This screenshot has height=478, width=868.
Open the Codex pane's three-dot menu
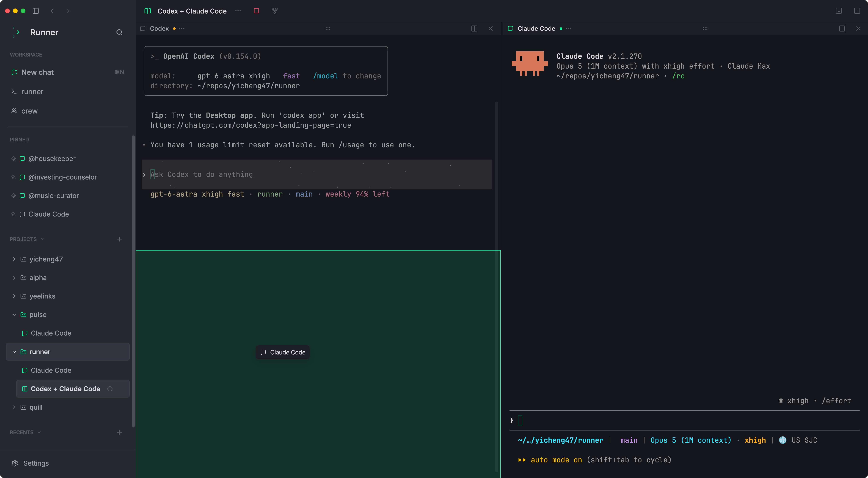[x=182, y=29]
